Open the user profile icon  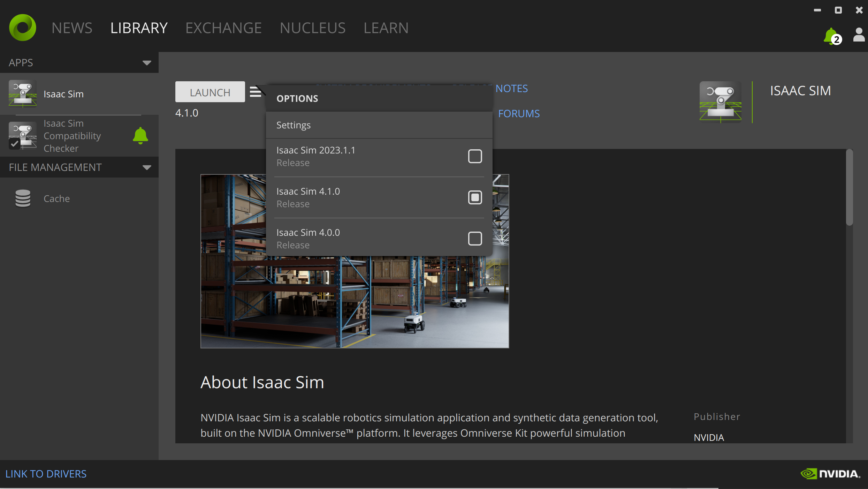pyautogui.click(x=859, y=35)
